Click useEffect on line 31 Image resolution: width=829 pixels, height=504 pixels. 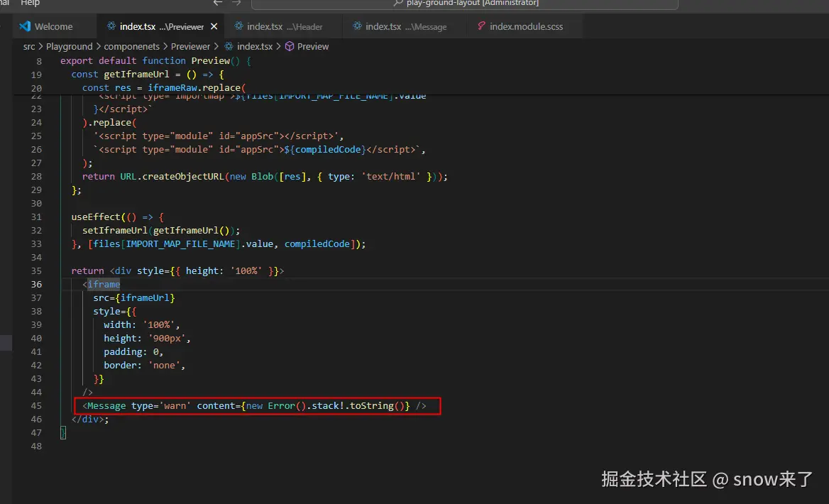96,217
